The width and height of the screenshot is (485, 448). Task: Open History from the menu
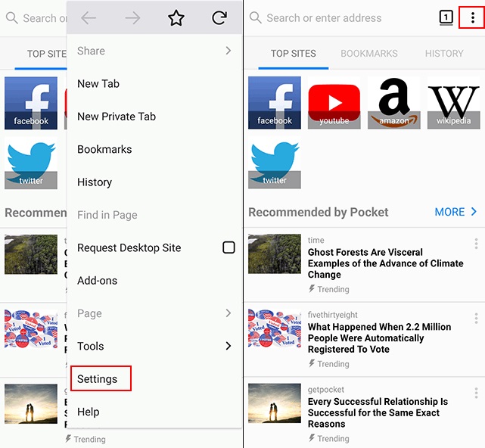pyautogui.click(x=154, y=182)
